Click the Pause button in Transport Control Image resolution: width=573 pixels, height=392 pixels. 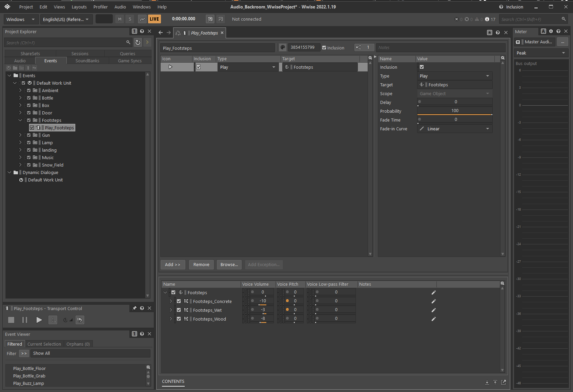coord(25,320)
